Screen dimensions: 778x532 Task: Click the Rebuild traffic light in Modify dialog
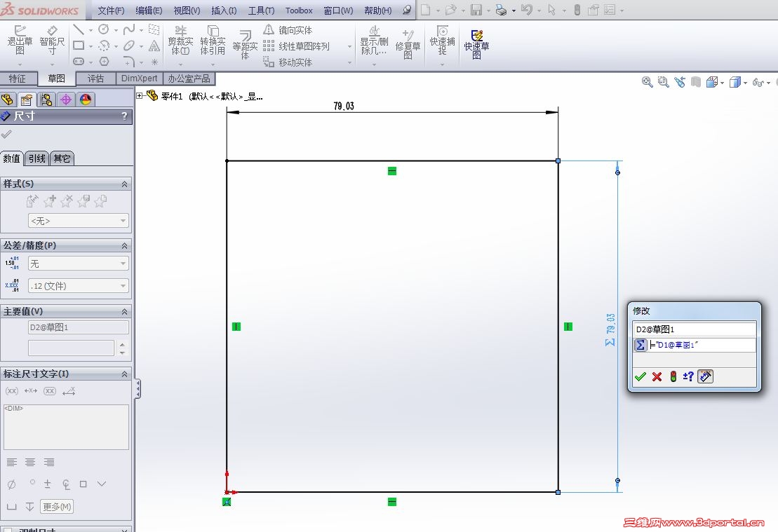point(673,377)
